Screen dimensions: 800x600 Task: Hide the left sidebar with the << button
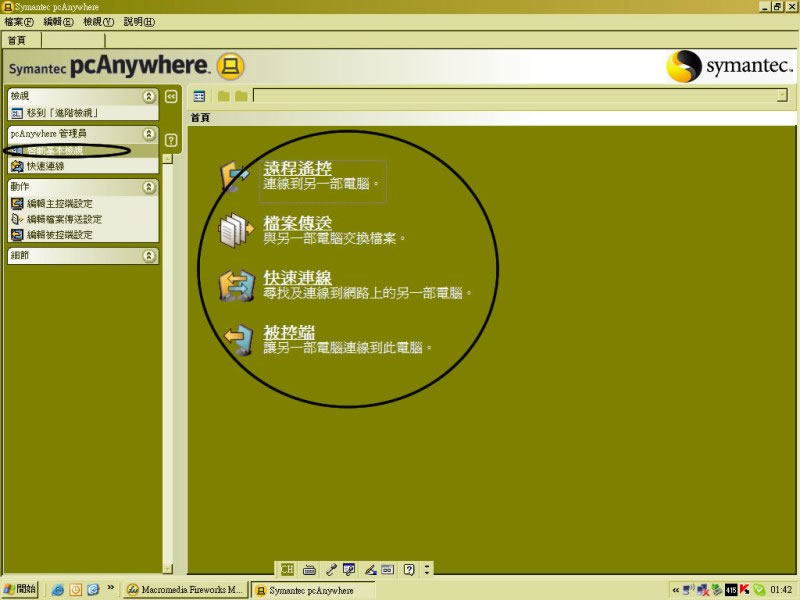pyautogui.click(x=171, y=96)
